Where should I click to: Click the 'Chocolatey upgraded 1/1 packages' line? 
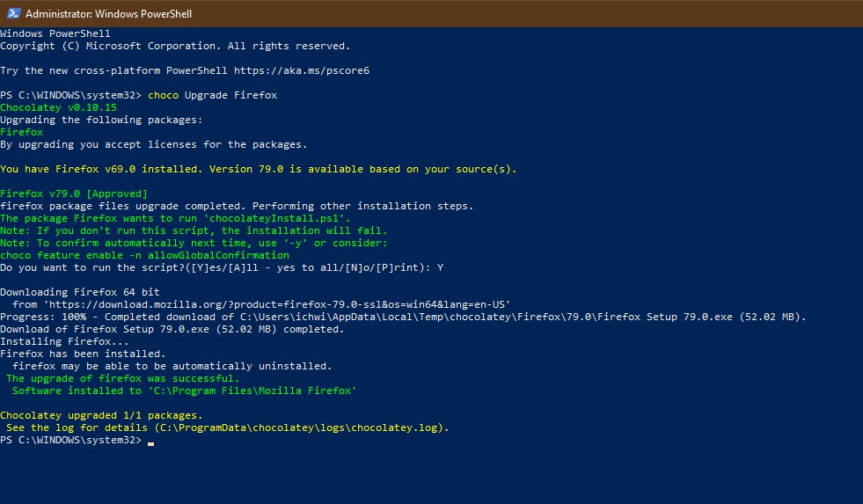101,415
